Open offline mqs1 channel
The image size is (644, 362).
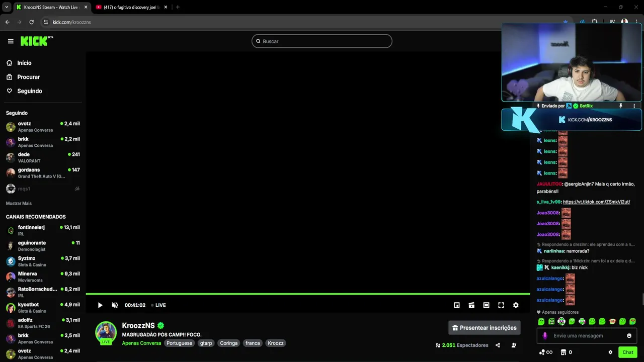point(43,189)
